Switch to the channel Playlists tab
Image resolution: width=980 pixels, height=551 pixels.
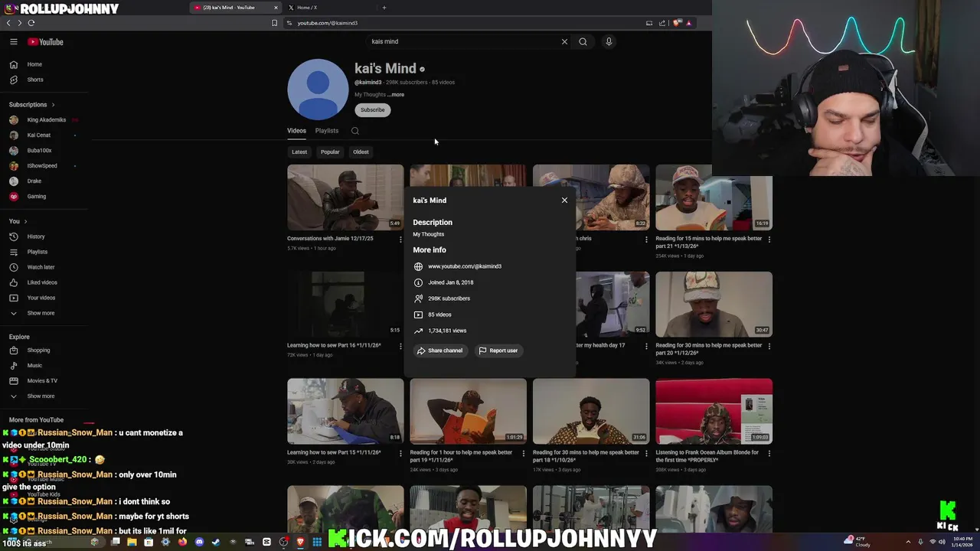327,131
